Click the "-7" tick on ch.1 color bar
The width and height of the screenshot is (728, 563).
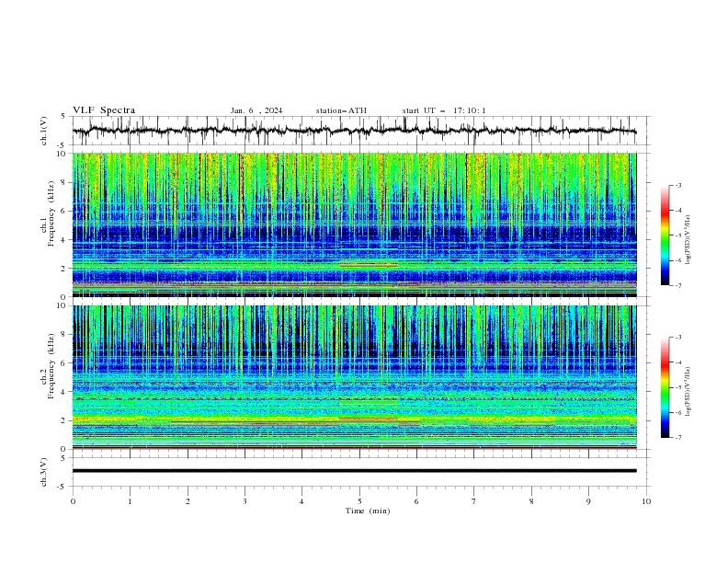[x=677, y=286]
